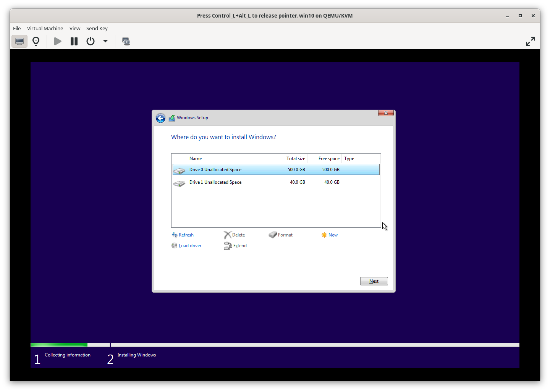Sort by the Type column header
This screenshot has width=550, height=392.
point(361,159)
